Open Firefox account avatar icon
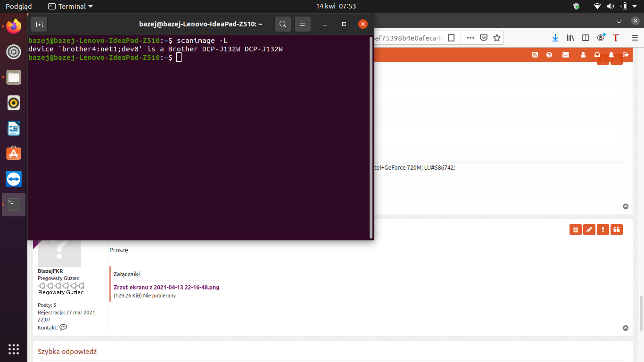644x362 pixels. (601, 38)
